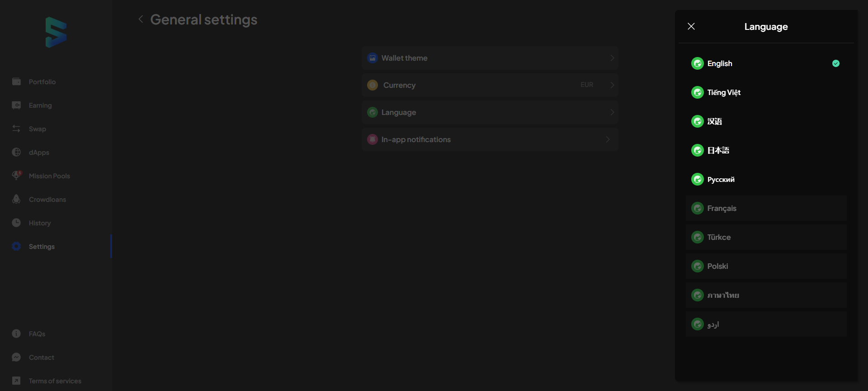The height and width of the screenshot is (391, 868).
Task: Go back from General settings arrow
Action: pos(141,19)
